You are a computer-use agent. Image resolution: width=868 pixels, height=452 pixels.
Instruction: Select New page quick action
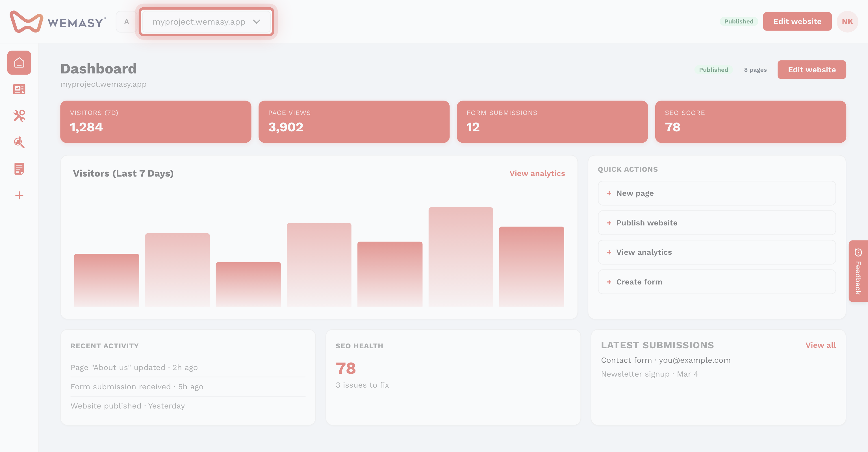[x=717, y=193]
